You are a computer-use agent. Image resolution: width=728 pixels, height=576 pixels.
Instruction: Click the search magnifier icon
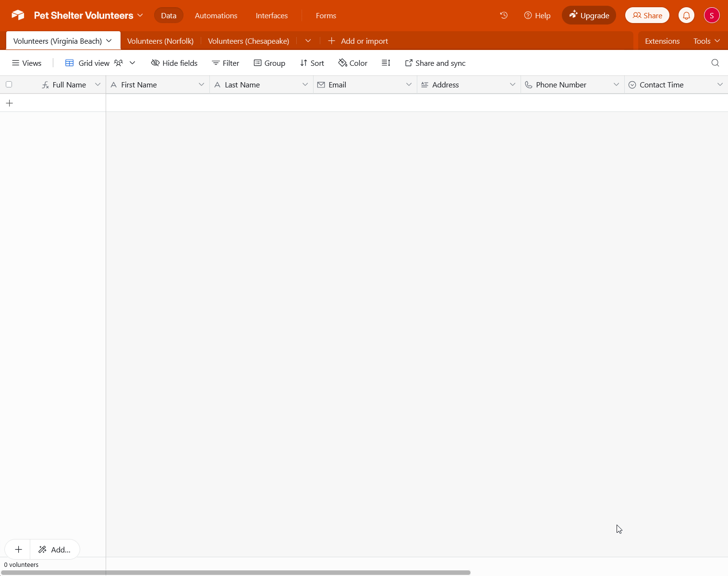pyautogui.click(x=715, y=63)
